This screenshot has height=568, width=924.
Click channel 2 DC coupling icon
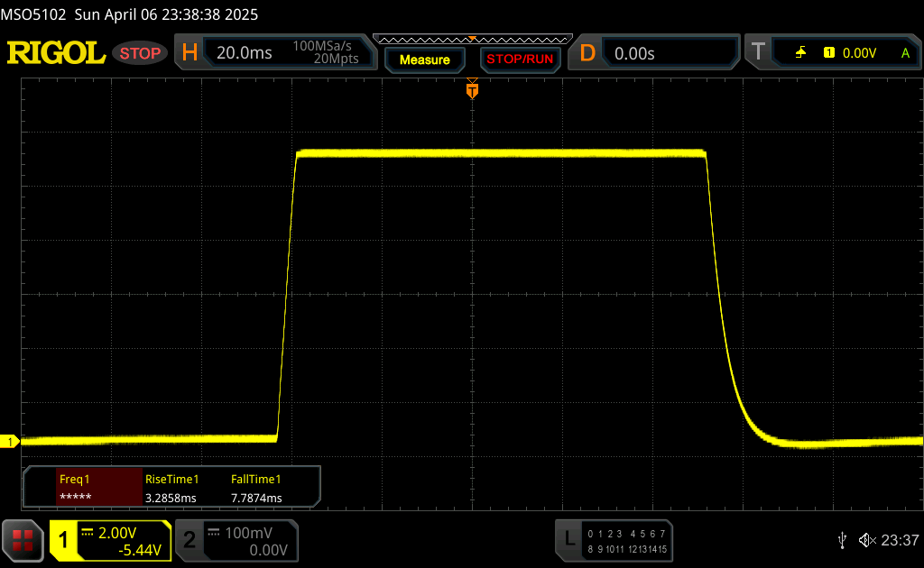pyautogui.click(x=213, y=533)
